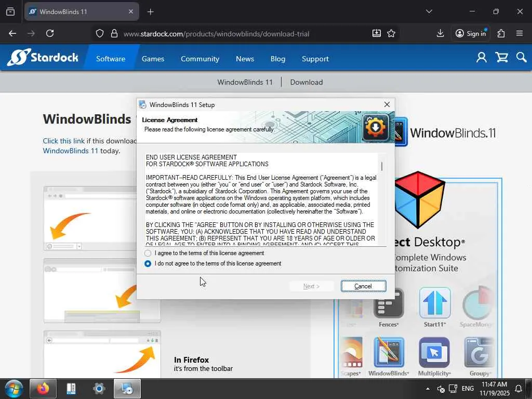Click Cancel in WindowBlinds 11 Setup
Viewport: 532px width, 399px height.
(363, 286)
